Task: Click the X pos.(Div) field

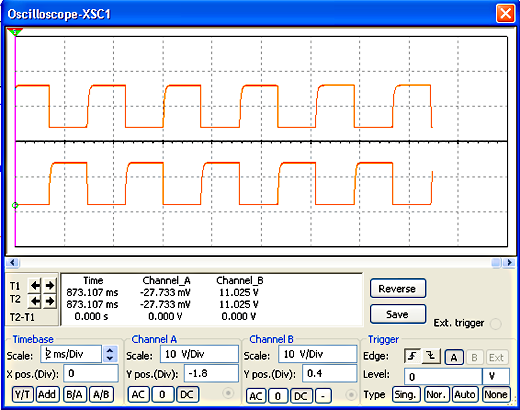Action: point(91,373)
